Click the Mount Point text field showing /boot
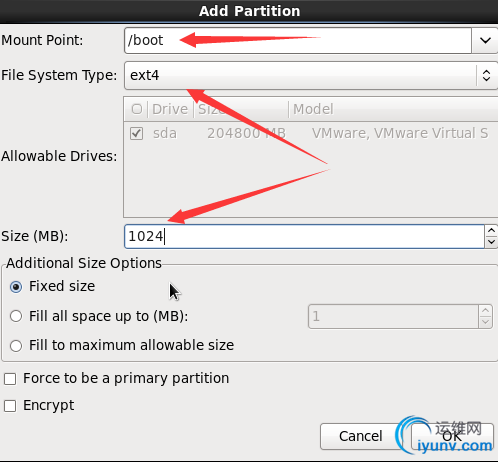 click(298, 41)
